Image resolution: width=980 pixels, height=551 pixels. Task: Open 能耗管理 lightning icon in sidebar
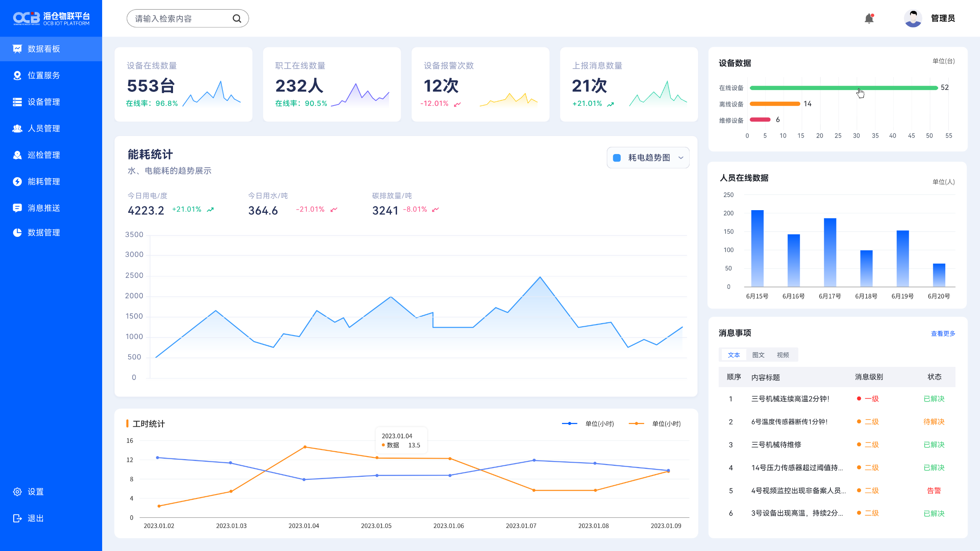(17, 182)
